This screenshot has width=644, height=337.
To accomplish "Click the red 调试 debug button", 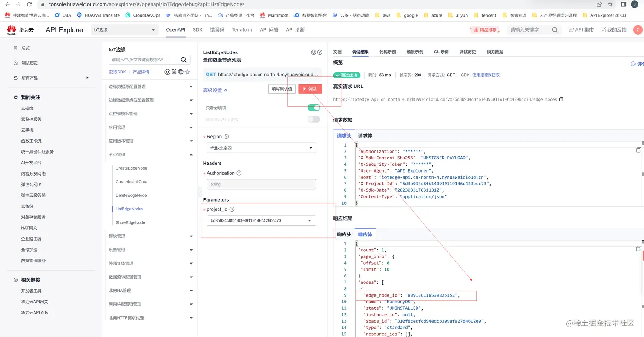I will tap(310, 89).
